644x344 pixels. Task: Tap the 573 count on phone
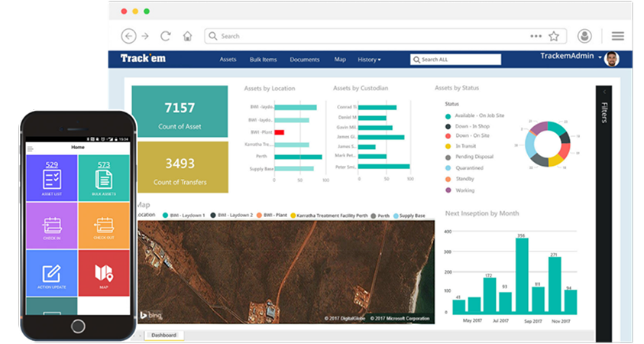(x=104, y=164)
